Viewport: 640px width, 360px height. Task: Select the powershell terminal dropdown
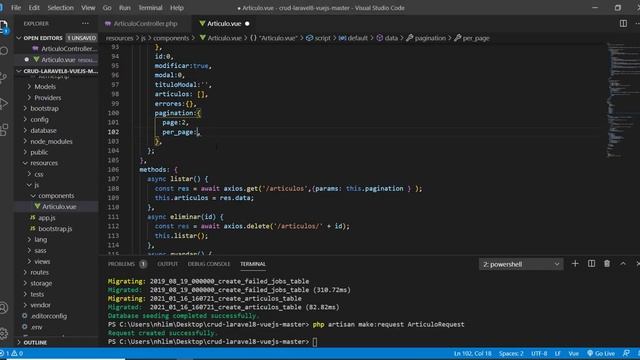521,264
